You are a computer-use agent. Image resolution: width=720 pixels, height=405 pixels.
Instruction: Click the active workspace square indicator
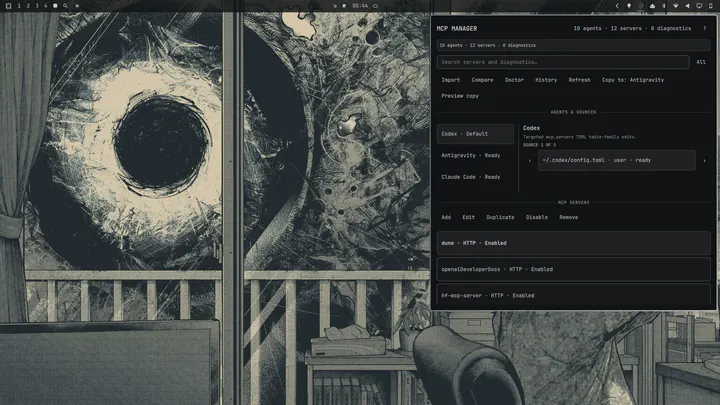tap(55, 6)
